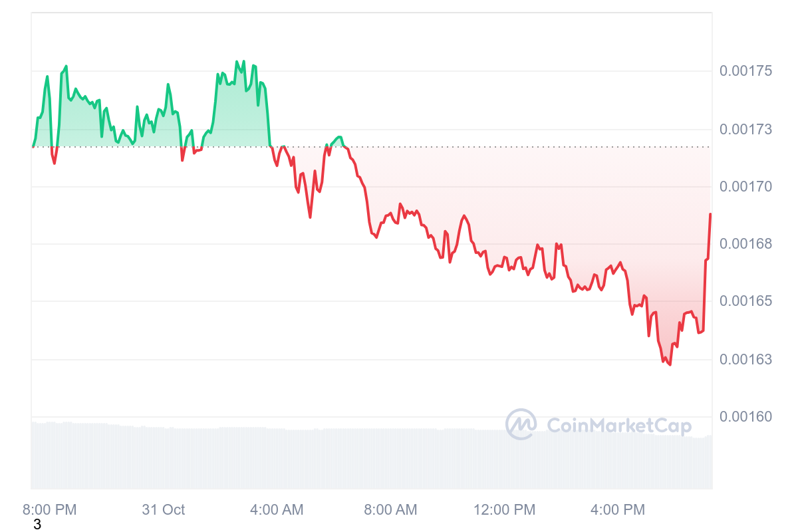
Task: Select the 31 Oct date label
Action: 164,510
